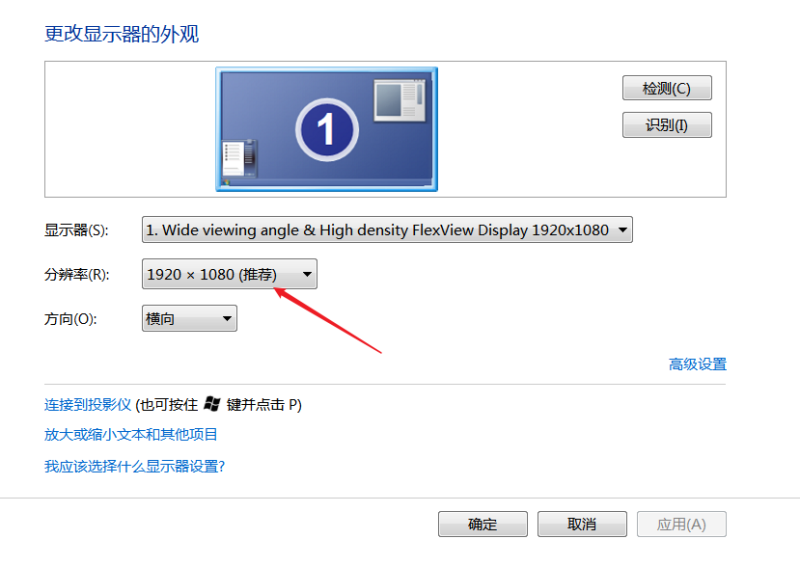Viewport: 800px width, 566px height.
Task: Expand the display dropdown arrow
Action: pos(622,230)
